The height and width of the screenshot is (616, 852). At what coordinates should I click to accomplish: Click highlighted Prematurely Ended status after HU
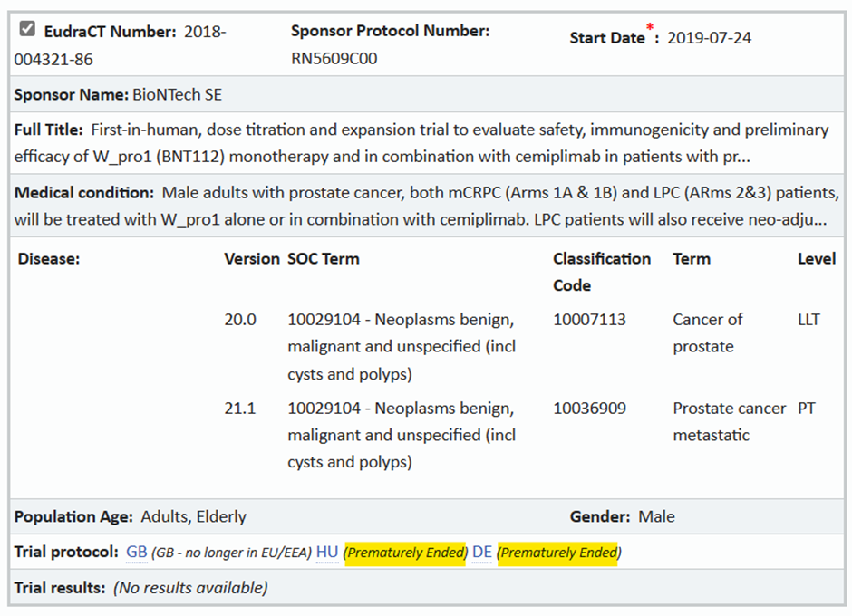point(405,552)
